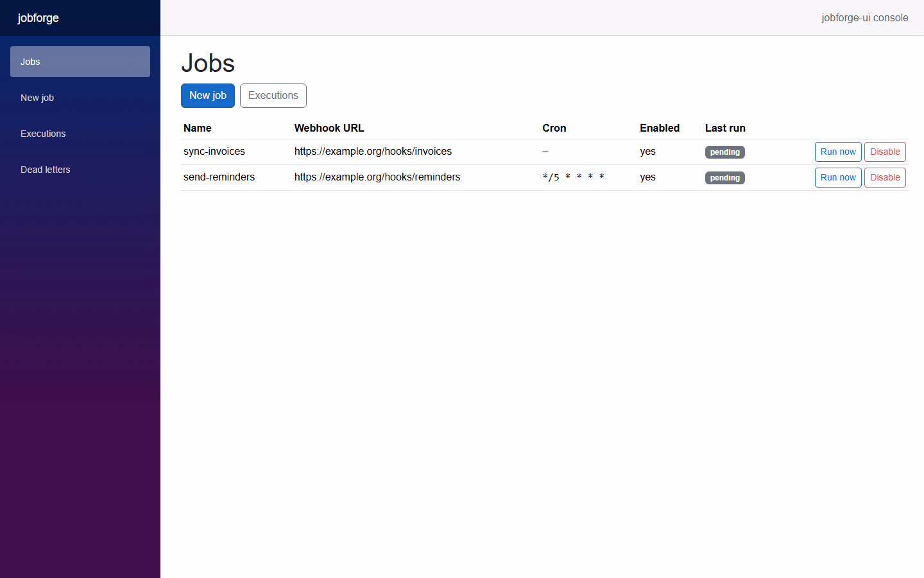This screenshot has width=924, height=578.
Task: Select Jobs in the sidebar
Action: tap(80, 62)
